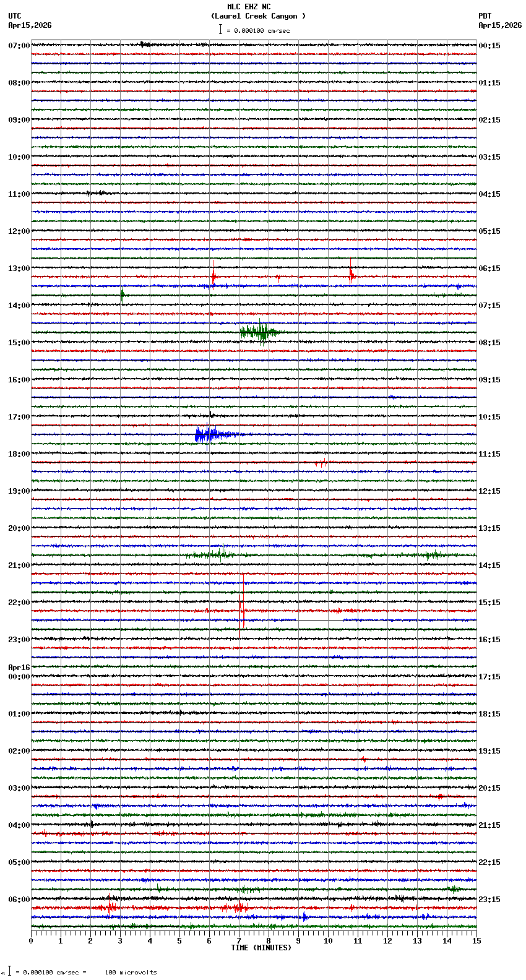Click the 22:00 UTC time label
526x980 pixels.
coord(19,603)
